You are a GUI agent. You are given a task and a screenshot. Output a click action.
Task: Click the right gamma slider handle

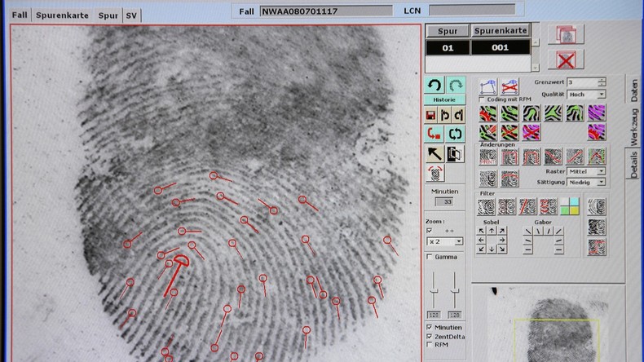[454, 291]
